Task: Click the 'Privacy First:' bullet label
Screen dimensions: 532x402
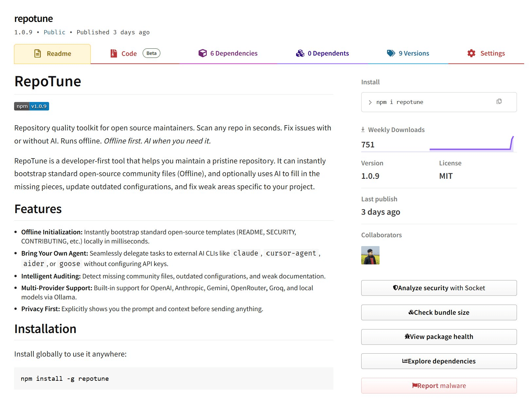Action: click(x=41, y=309)
